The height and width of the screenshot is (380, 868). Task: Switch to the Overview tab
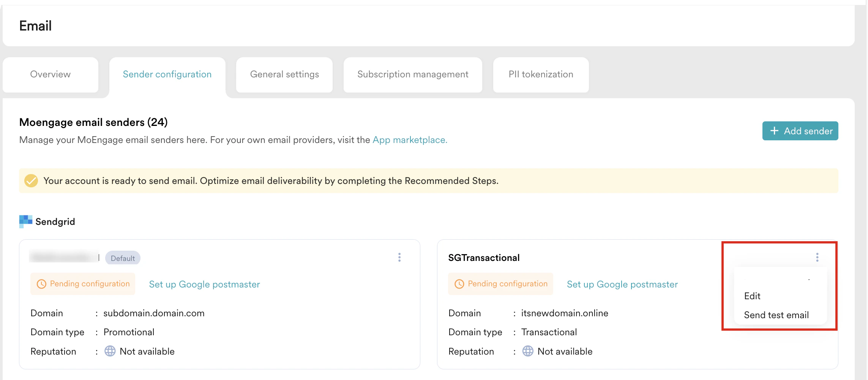(51, 74)
